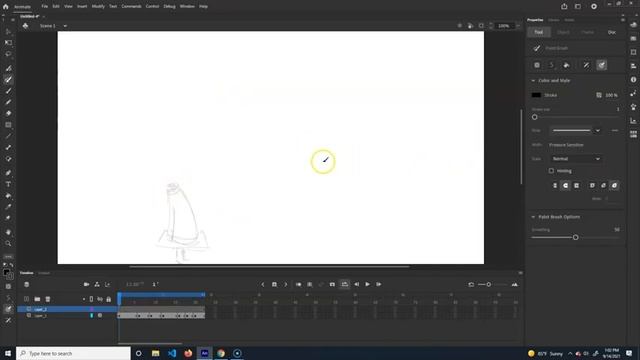Click the Home icon

pyautogui.click(x=5, y=7)
